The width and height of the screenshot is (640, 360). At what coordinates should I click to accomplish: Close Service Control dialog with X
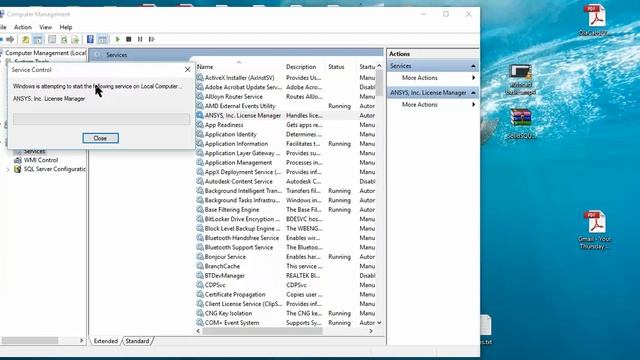tap(187, 69)
